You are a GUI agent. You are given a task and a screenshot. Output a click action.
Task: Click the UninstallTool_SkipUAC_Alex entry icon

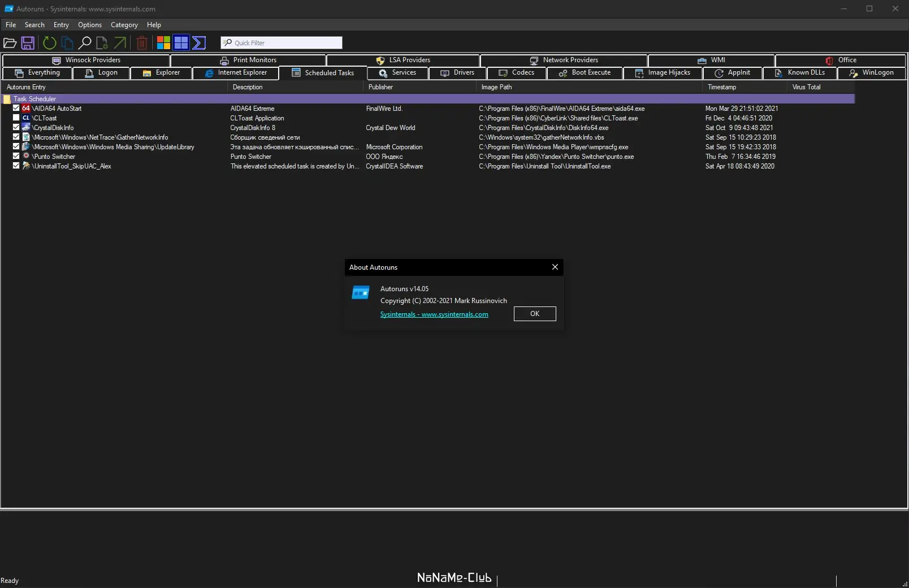pyautogui.click(x=26, y=166)
